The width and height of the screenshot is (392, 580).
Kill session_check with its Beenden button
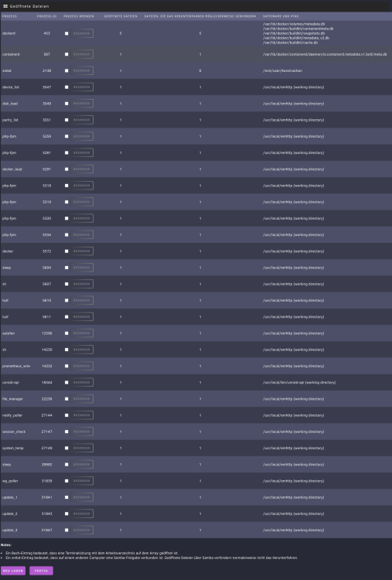[82, 432]
